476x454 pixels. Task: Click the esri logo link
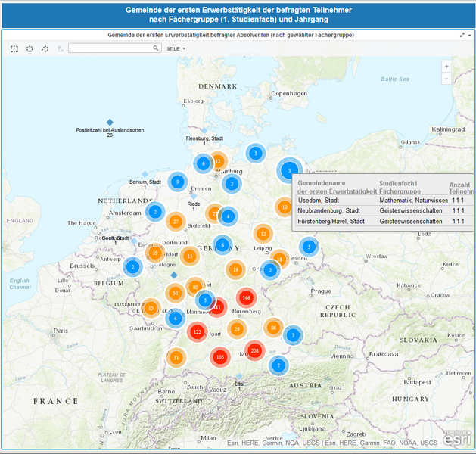tap(456, 438)
